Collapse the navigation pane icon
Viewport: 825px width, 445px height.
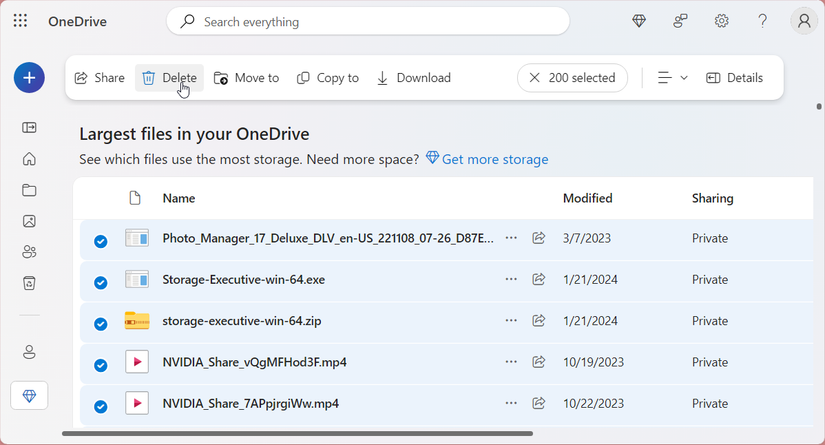(29, 127)
